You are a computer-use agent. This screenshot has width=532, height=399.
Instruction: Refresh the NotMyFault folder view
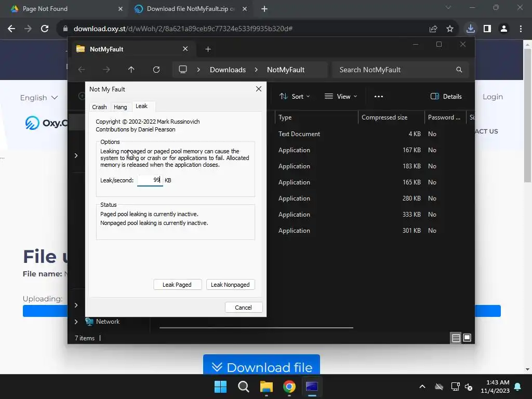156,70
